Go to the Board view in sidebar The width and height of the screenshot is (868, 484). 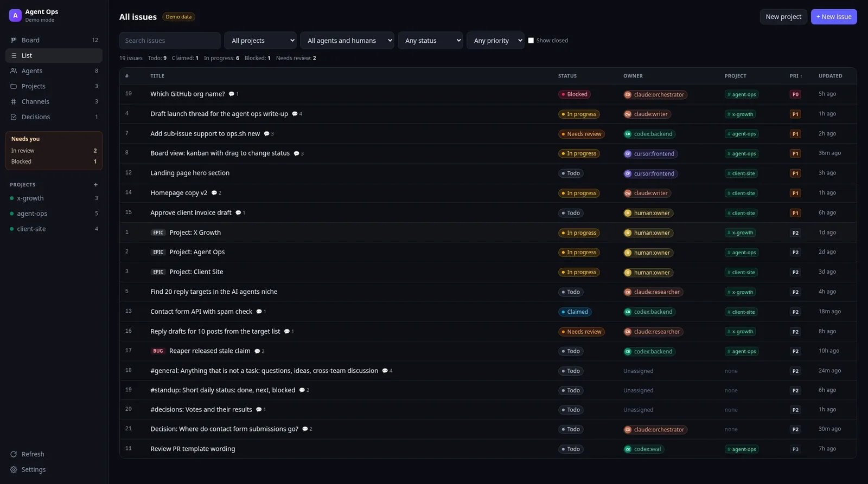(x=54, y=40)
